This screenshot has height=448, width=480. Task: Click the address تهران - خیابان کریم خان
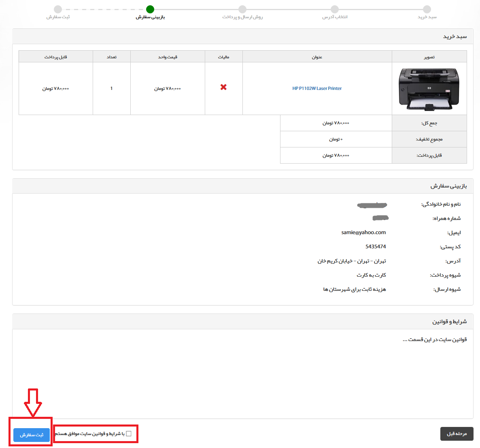pyautogui.click(x=352, y=261)
